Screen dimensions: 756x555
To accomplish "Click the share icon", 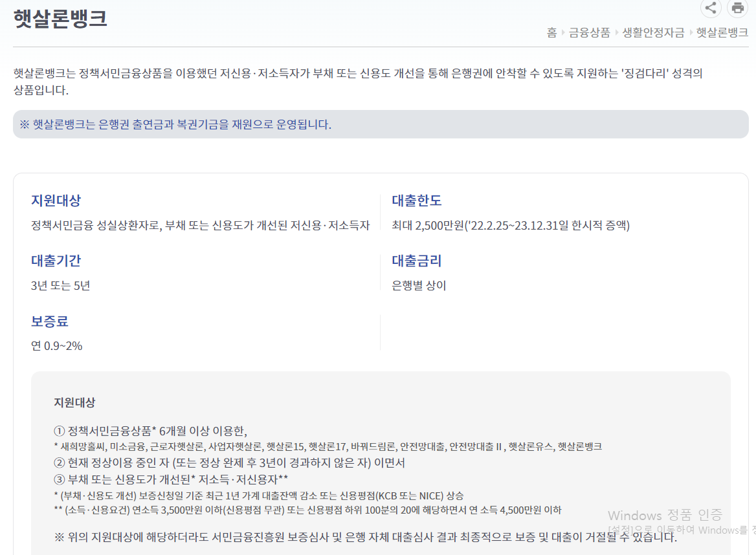I will (711, 8).
